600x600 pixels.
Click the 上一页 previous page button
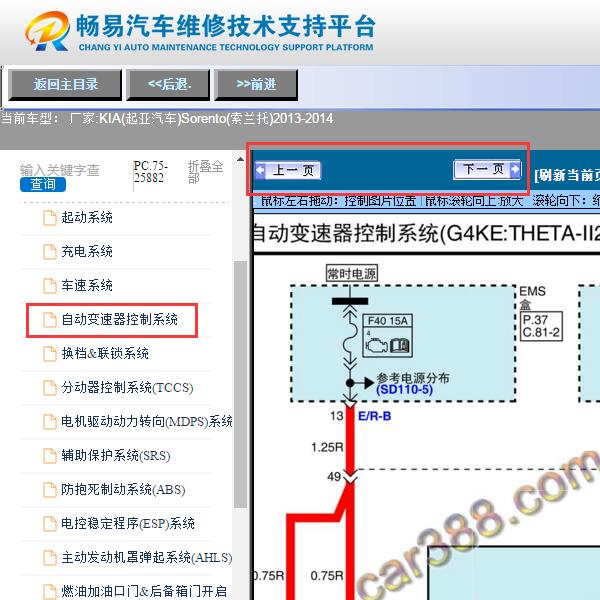(x=288, y=170)
